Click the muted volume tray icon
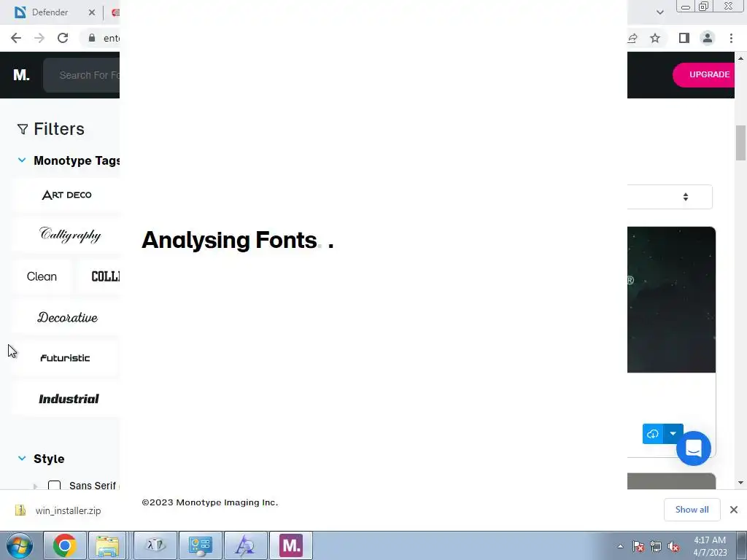This screenshot has height=560, width=747. pos(673,546)
